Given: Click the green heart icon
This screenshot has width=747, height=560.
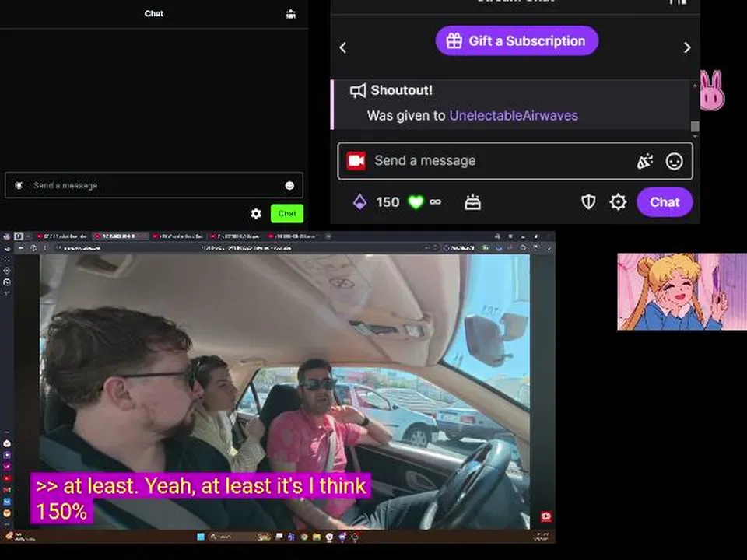Looking at the screenshot, I should point(416,202).
